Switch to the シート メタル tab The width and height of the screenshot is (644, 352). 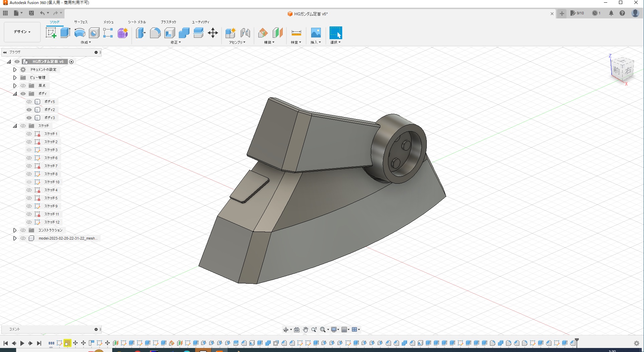tap(137, 22)
